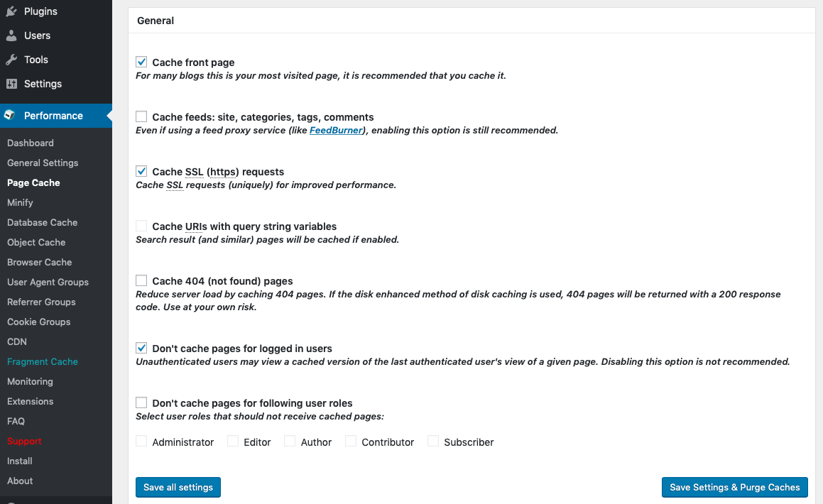The image size is (823, 504).
Task: Click the Plugins plug icon
Action: coord(11,11)
